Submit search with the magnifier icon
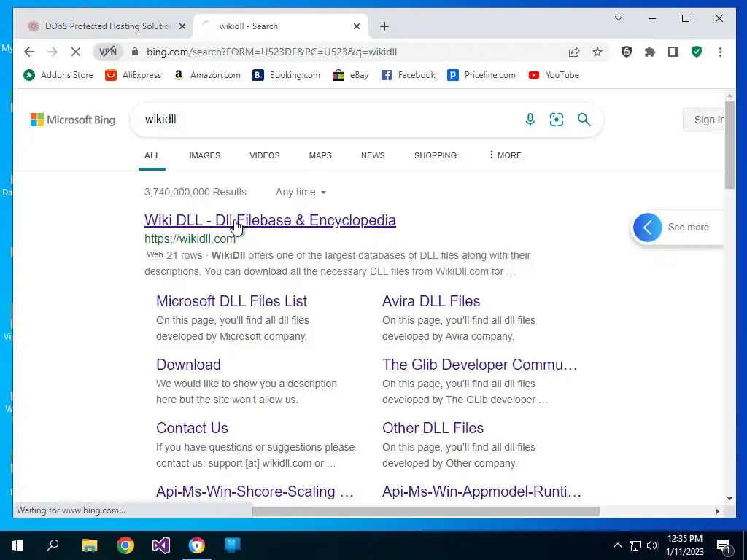The height and width of the screenshot is (560, 747). tap(584, 119)
